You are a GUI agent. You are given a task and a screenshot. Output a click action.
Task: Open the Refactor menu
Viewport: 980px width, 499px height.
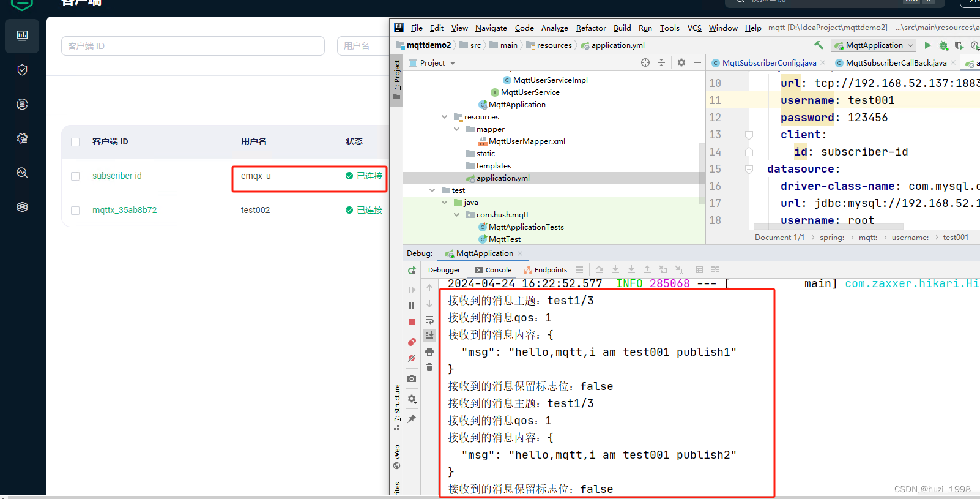click(x=591, y=28)
